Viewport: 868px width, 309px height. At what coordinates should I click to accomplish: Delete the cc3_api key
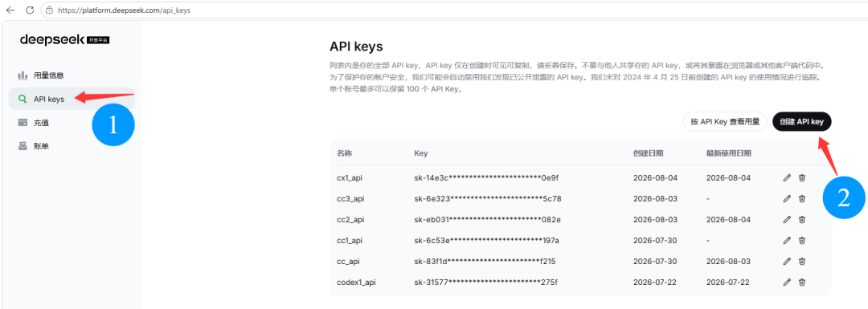point(801,198)
